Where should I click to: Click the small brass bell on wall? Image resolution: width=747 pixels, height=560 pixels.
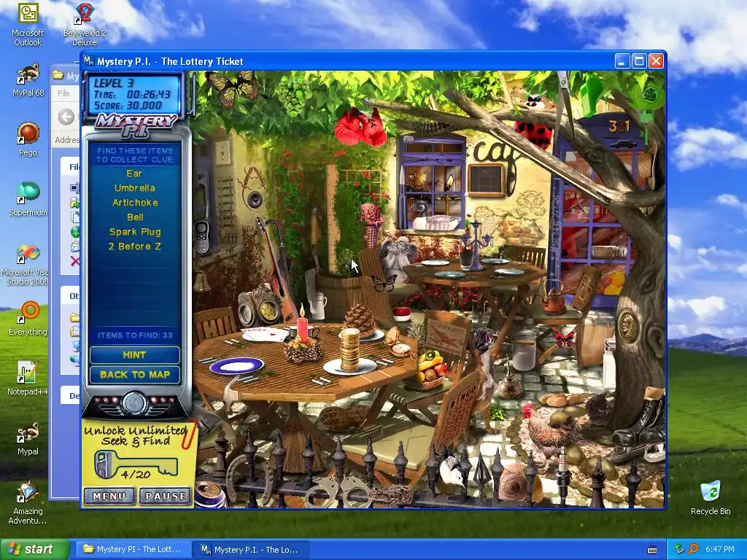(201, 281)
